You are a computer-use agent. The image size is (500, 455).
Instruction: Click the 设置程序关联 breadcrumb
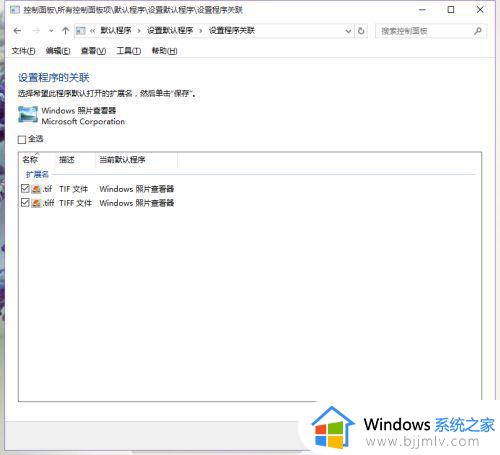tap(232, 31)
